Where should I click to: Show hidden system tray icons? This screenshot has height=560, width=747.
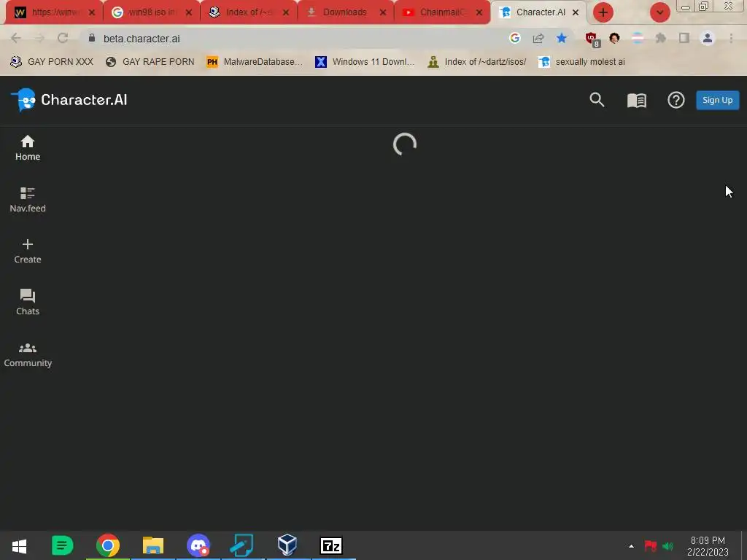(x=631, y=546)
